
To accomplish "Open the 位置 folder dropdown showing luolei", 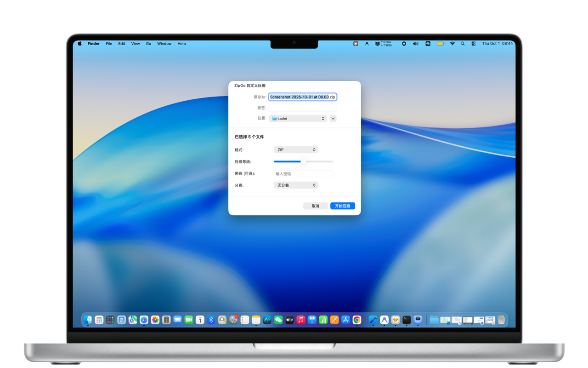I will 298,119.
